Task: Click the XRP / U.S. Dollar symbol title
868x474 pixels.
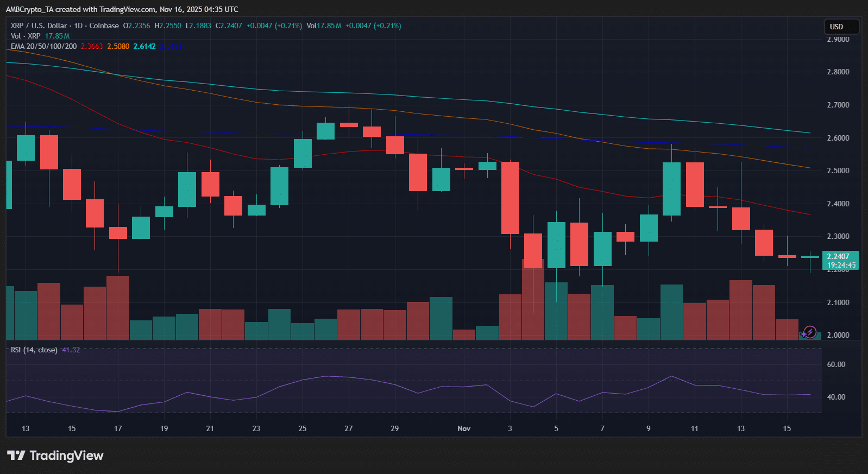Action: 39,26
